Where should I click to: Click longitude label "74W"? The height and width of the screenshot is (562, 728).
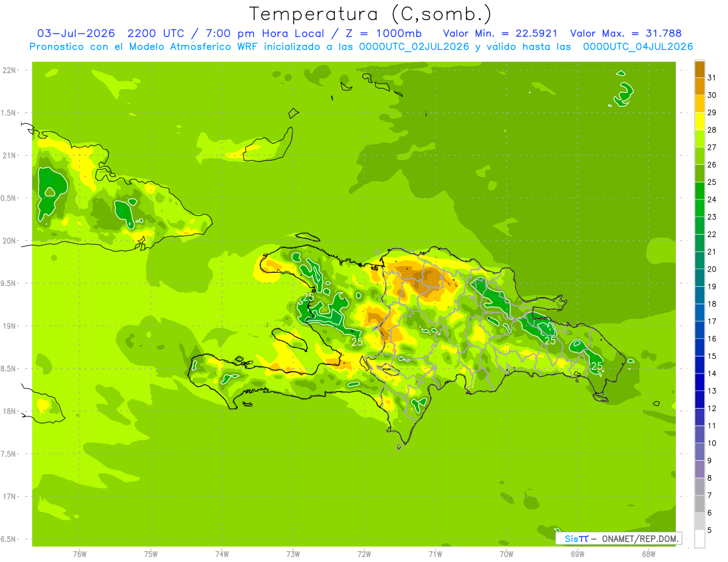222,554
